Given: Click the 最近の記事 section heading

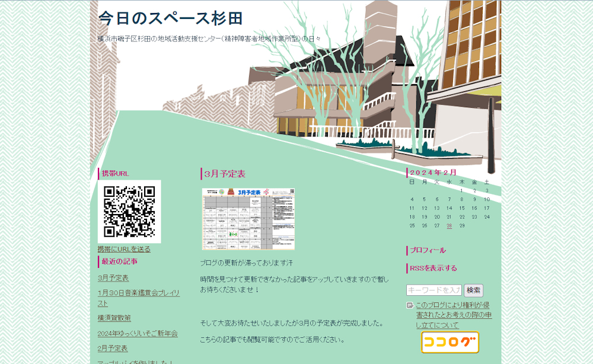Looking at the screenshot, I should click(x=119, y=261).
